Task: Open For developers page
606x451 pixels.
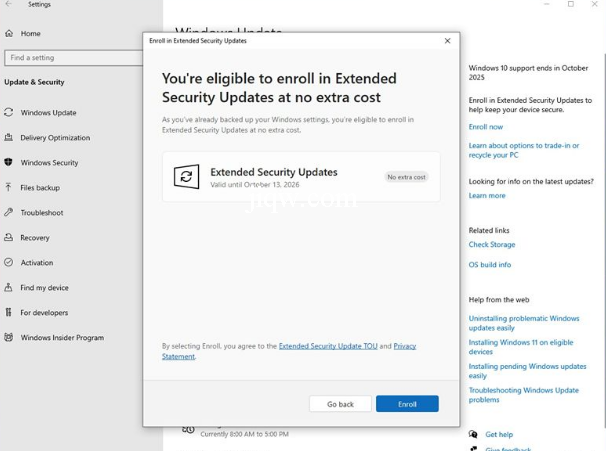Action: [x=44, y=313]
